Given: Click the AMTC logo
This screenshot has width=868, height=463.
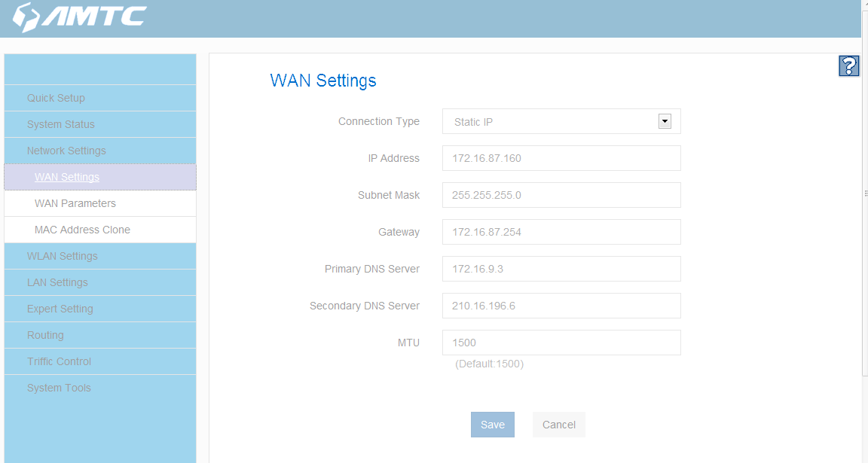Looking at the screenshot, I should tap(80, 17).
